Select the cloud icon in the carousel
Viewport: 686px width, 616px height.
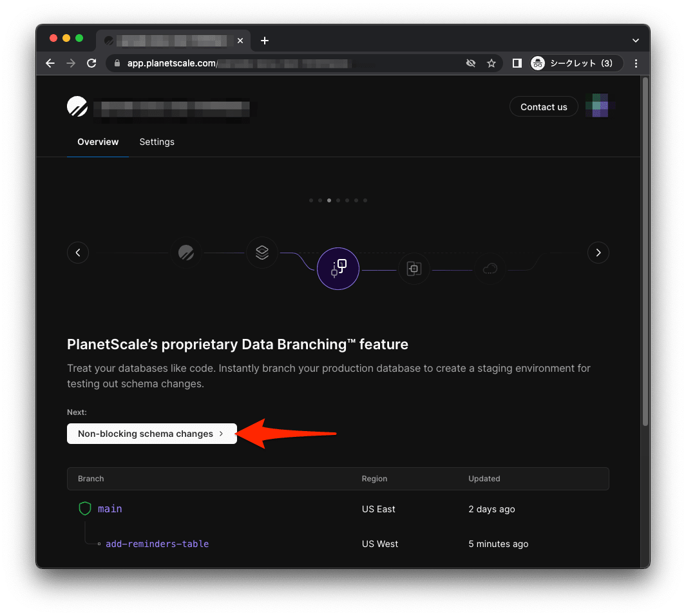pyautogui.click(x=490, y=269)
